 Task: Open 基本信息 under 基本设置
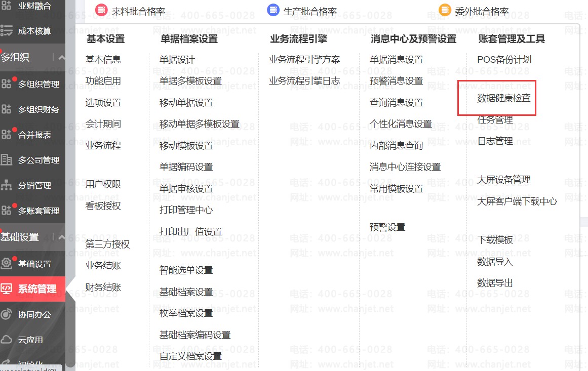(103, 60)
